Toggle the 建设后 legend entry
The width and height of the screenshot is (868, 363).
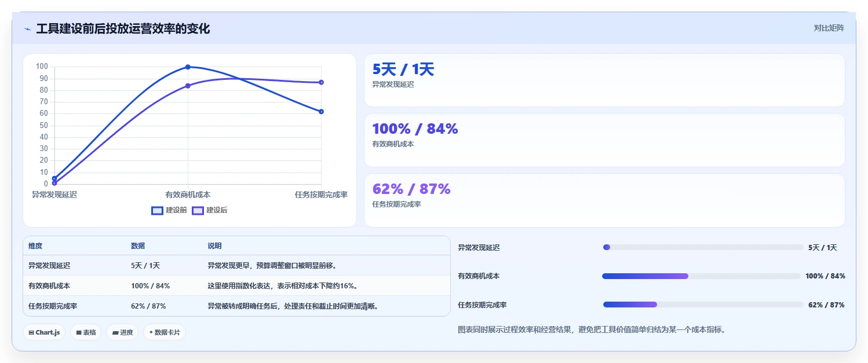(210, 210)
